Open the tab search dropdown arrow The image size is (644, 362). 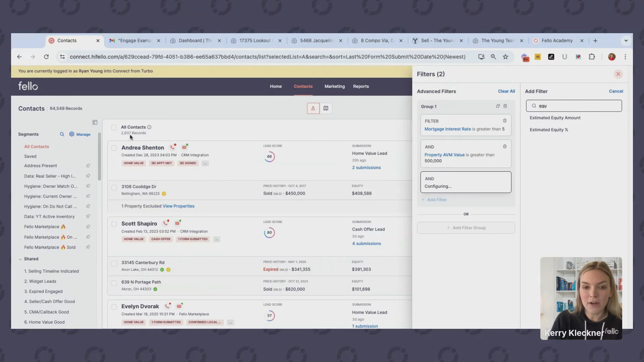click(x=626, y=41)
